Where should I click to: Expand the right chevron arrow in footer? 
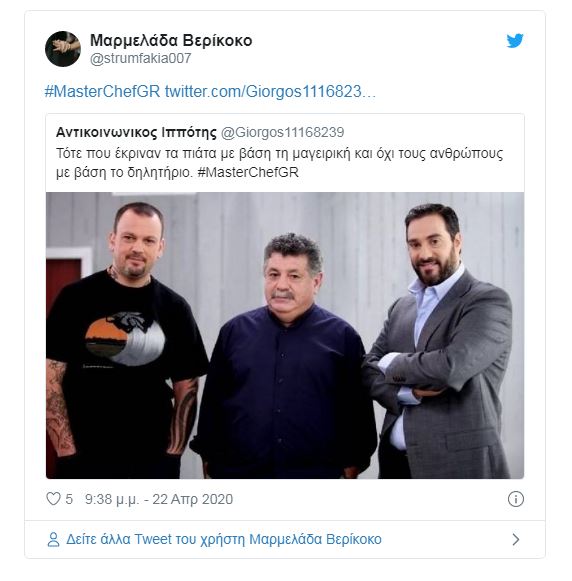point(515,540)
